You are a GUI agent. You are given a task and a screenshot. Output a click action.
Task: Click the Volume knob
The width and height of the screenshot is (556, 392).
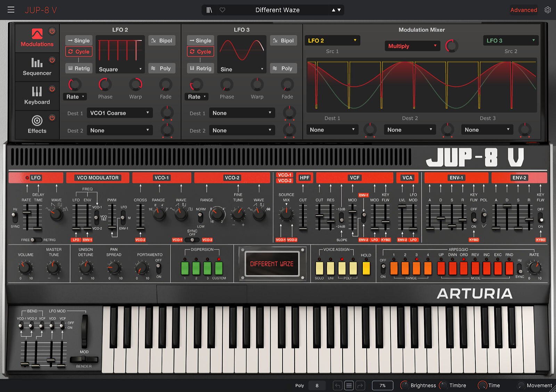pos(25,268)
